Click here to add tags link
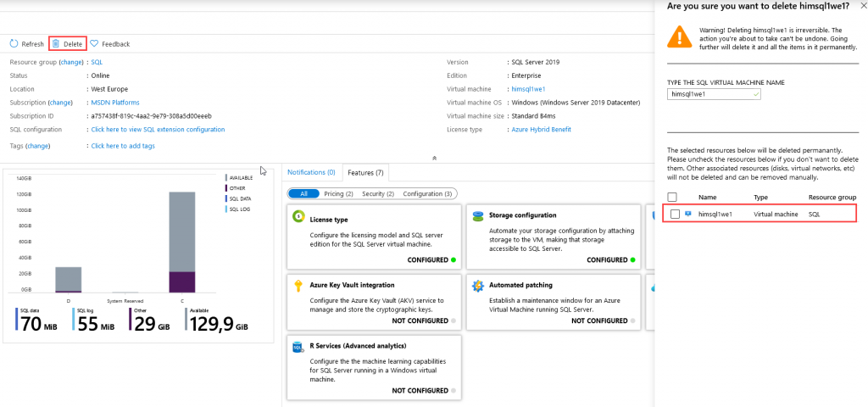The image size is (868, 407). (x=123, y=146)
